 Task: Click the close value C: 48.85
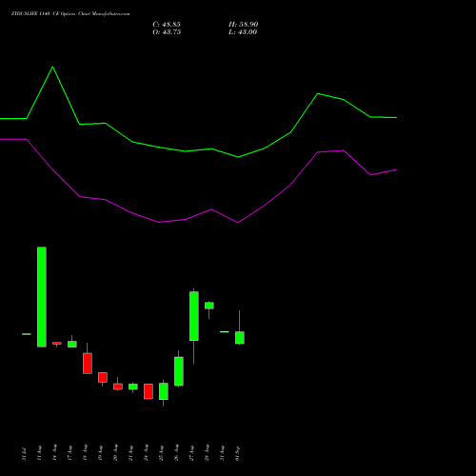(167, 25)
